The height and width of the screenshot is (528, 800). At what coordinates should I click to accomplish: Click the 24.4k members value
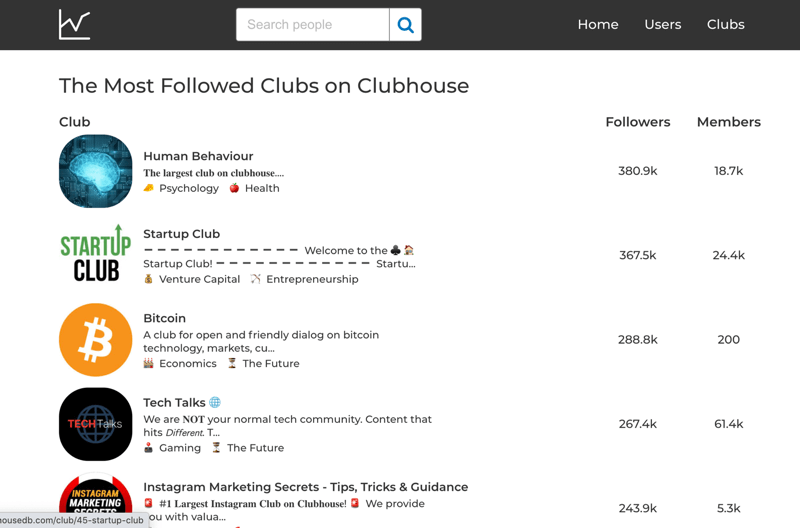point(729,255)
